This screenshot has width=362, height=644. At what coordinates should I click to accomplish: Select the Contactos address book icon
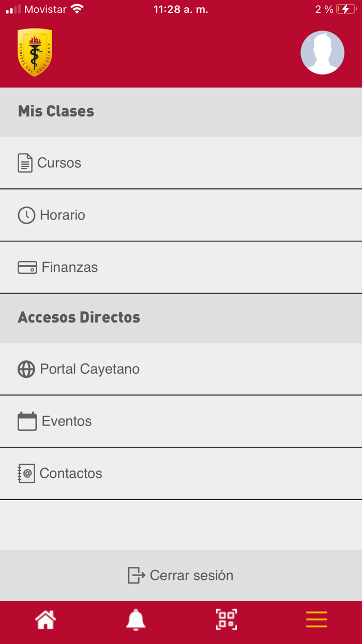(26, 473)
